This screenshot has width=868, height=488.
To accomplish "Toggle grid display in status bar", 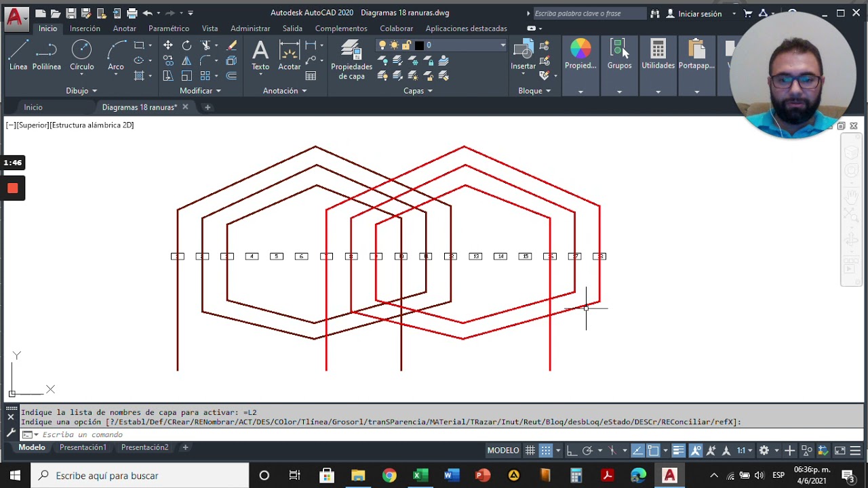I will click(x=530, y=451).
